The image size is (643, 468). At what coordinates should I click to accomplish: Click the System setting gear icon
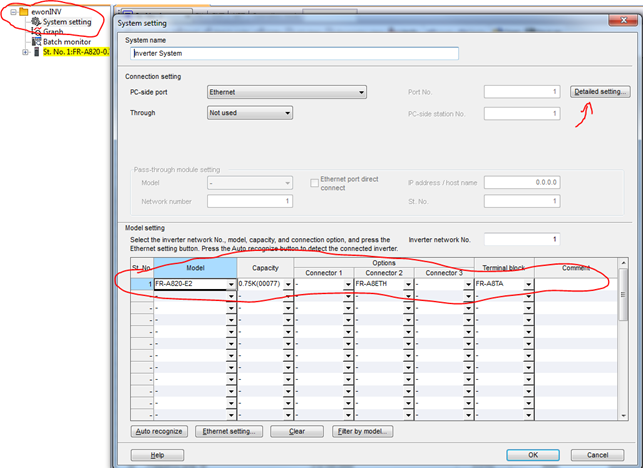[36, 21]
